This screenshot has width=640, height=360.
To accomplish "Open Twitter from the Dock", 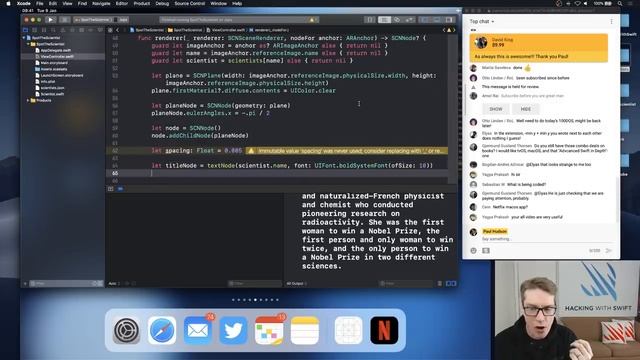I will (233, 331).
